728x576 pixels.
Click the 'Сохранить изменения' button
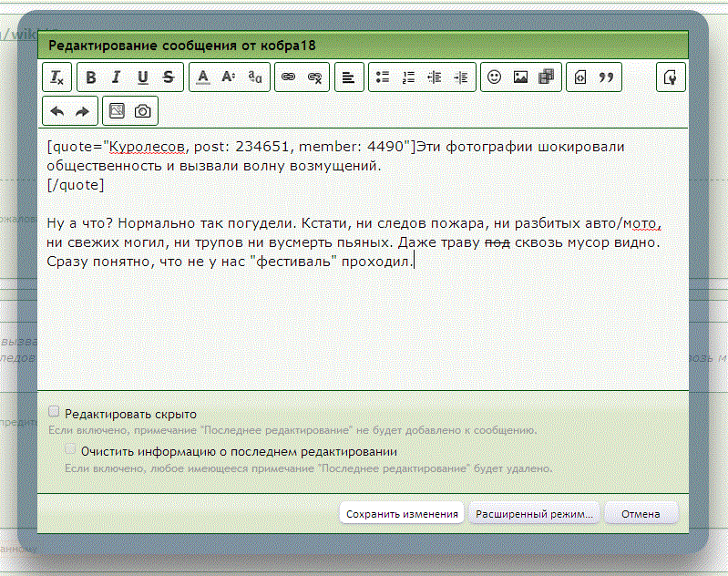pos(402,514)
